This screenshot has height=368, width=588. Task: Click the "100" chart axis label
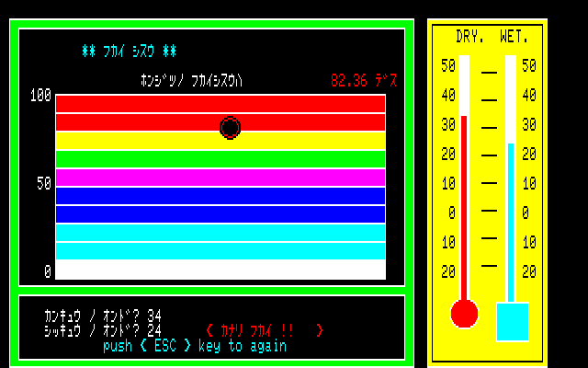point(40,96)
